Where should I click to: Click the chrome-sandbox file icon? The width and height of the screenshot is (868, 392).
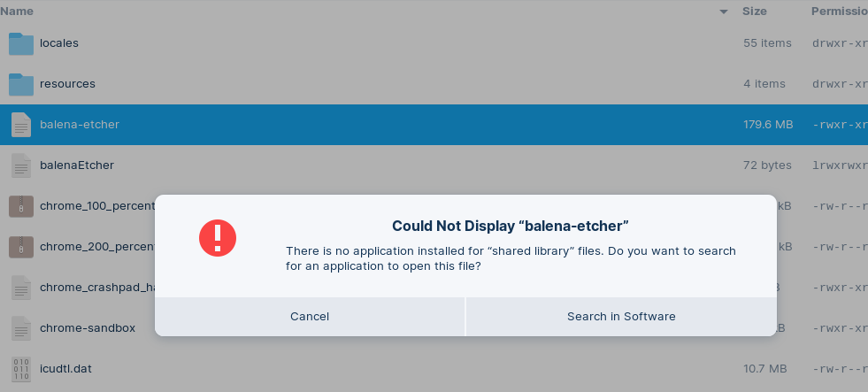coord(21,328)
